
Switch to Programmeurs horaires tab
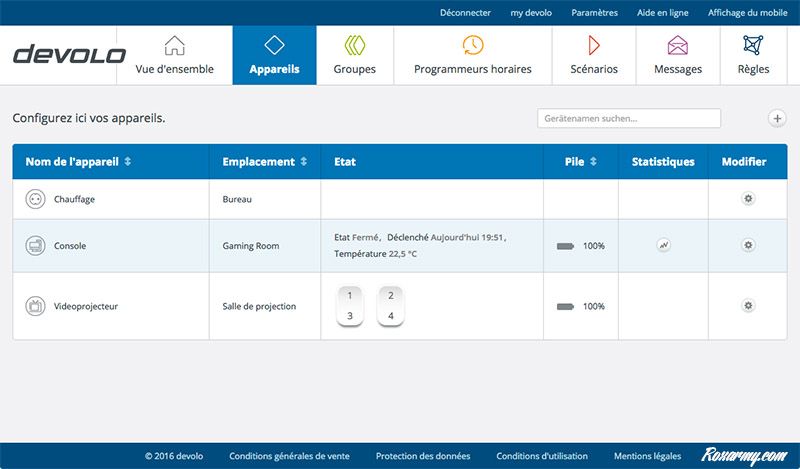tap(472, 55)
